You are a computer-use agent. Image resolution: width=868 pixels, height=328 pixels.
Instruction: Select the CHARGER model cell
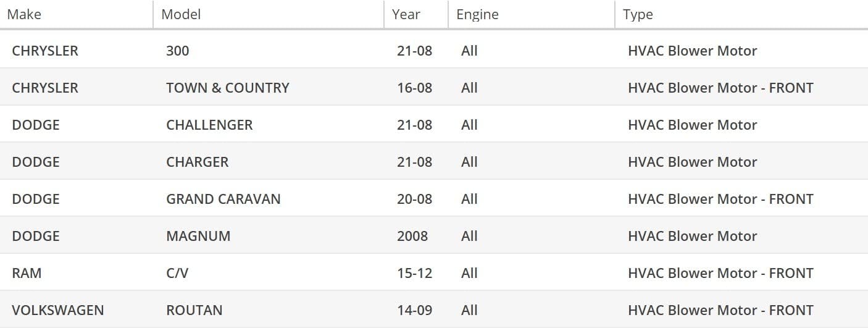pyautogui.click(x=198, y=162)
